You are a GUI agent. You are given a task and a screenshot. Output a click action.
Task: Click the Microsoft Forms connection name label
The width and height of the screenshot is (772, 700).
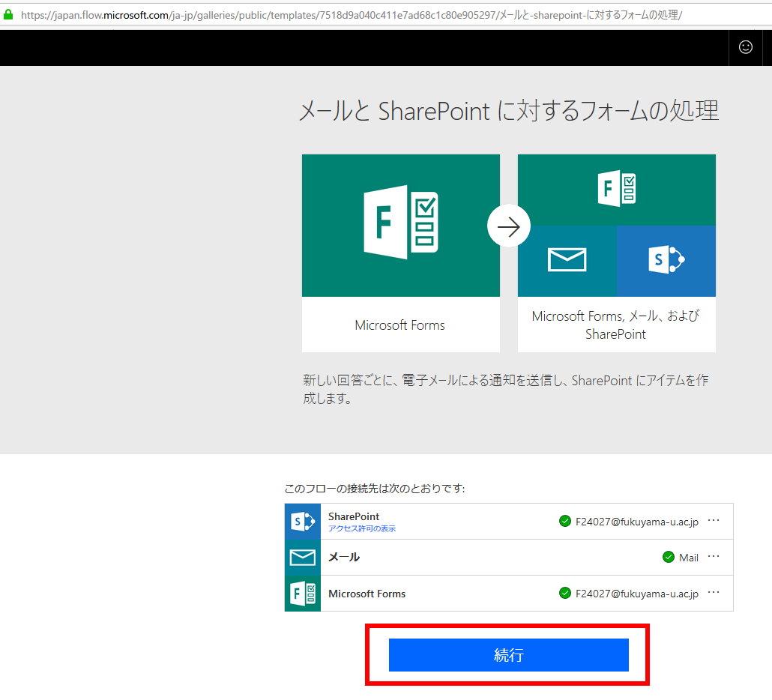pos(367,594)
